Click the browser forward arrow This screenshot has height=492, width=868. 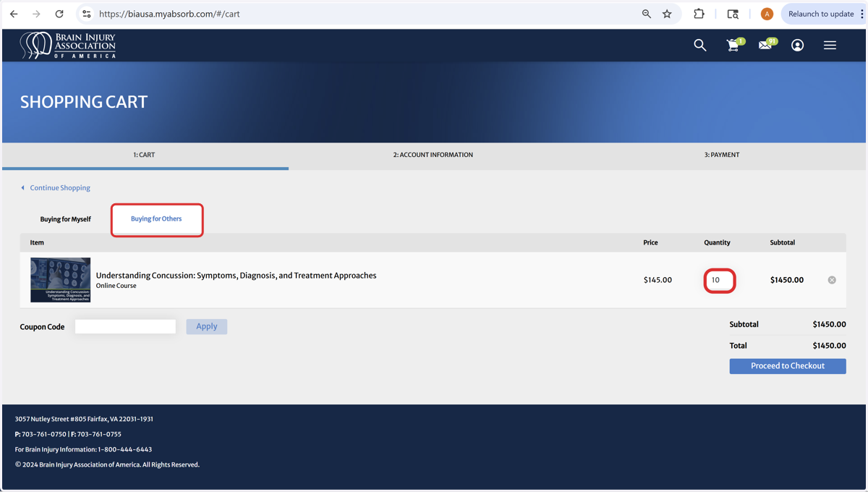tap(36, 14)
